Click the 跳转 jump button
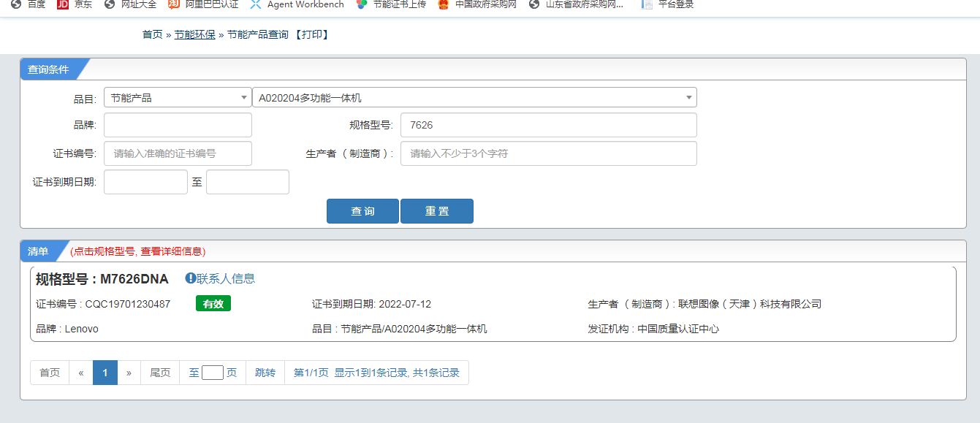The height and width of the screenshot is (423, 980). (265, 373)
